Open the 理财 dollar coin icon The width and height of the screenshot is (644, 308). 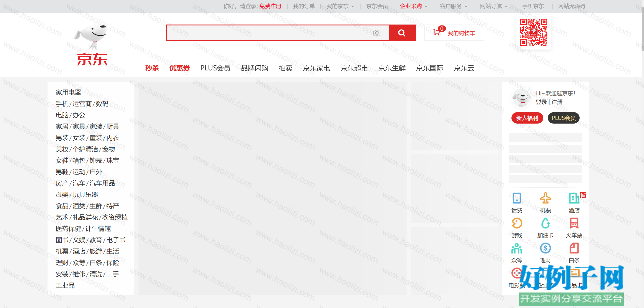pos(545,248)
